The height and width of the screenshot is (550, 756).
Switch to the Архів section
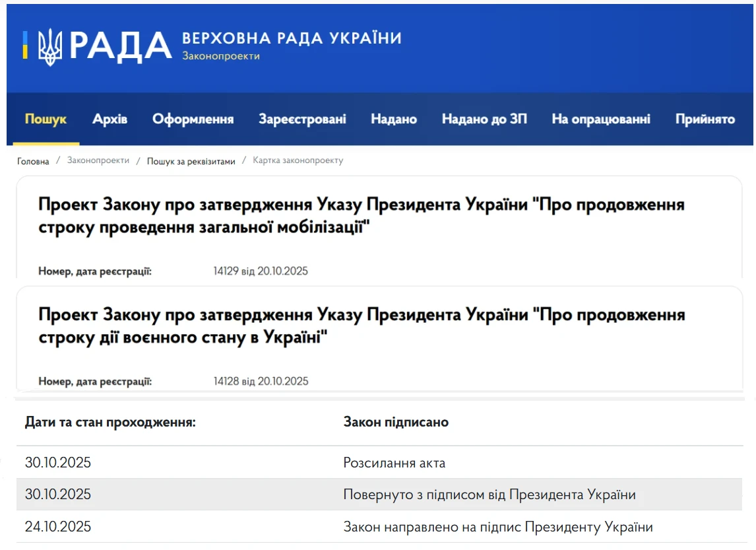pyautogui.click(x=109, y=119)
